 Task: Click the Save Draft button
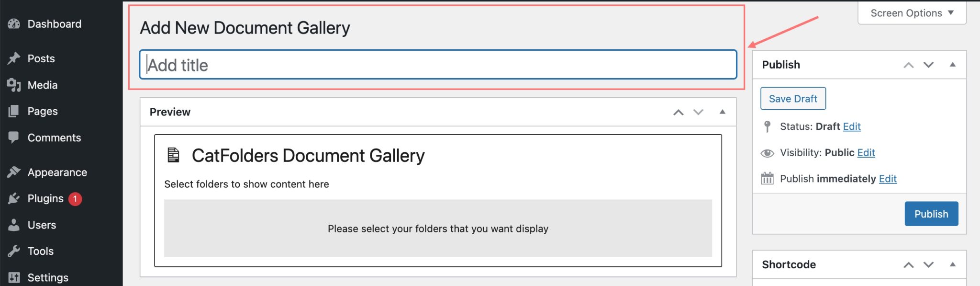[x=793, y=98]
